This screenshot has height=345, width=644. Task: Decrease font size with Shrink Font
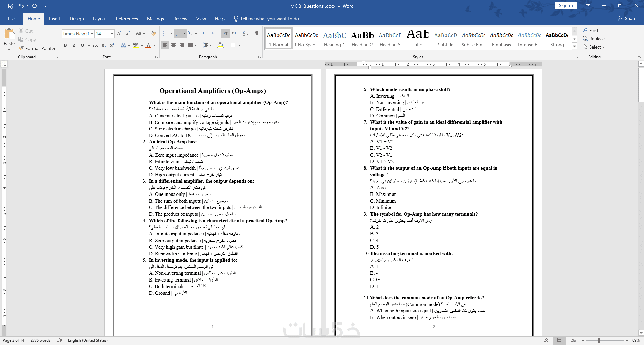coord(128,33)
